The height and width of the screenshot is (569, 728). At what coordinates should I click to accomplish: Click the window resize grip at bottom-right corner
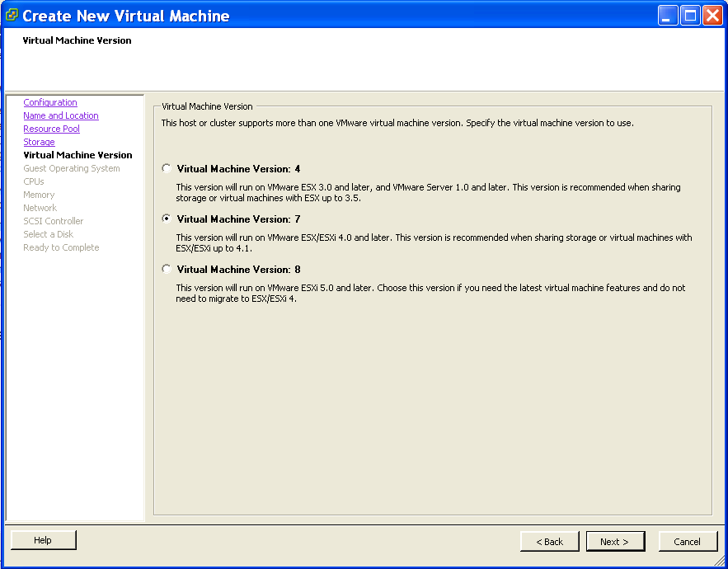click(720, 561)
